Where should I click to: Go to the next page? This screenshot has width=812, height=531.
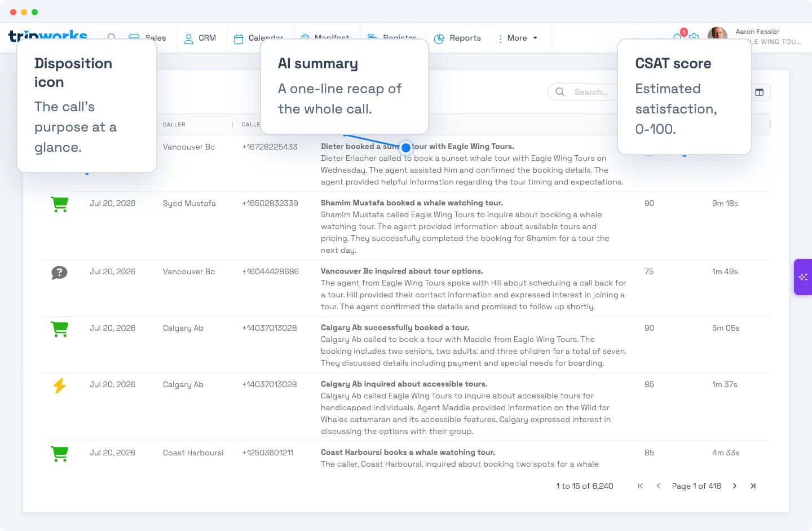(735, 486)
